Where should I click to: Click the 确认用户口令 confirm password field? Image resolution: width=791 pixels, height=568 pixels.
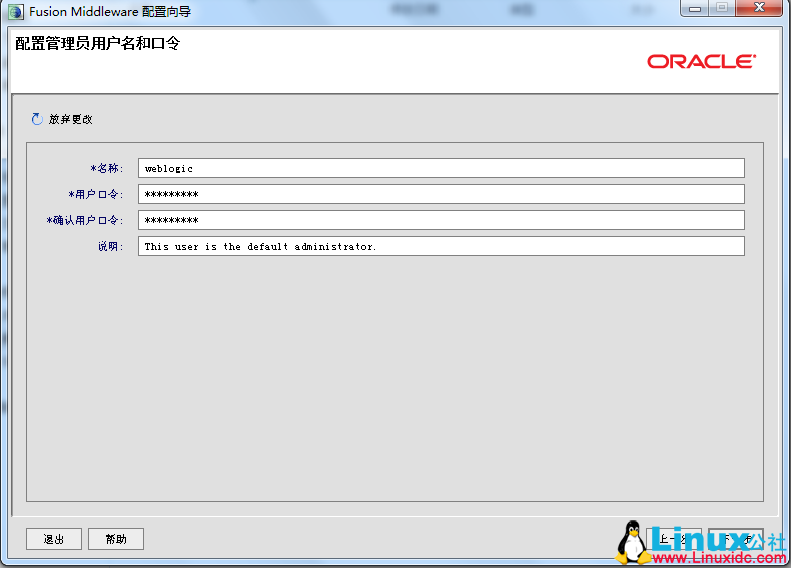[x=441, y=220]
